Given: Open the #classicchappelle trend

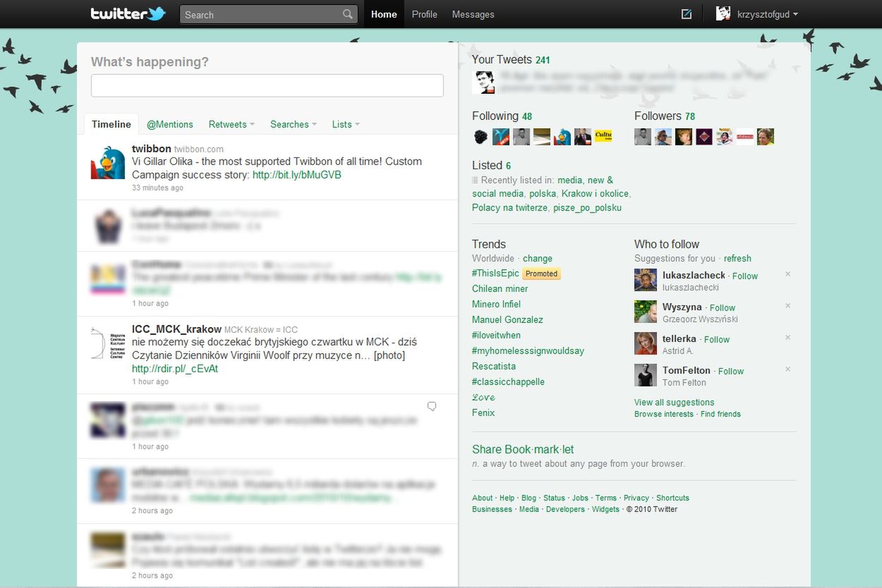Looking at the screenshot, I should tap(509, 382).
